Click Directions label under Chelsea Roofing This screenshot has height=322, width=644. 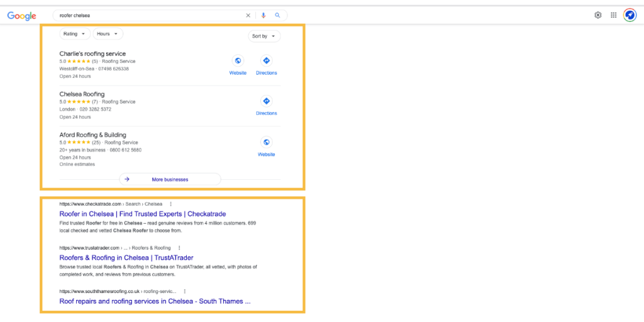click(x=267, y=113)
